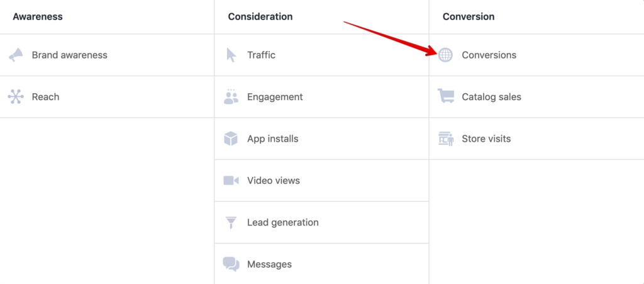Screen dimensions: 644x284
Task: Click the Messages chat bubbles icon
Action: [x=231, y=264]
